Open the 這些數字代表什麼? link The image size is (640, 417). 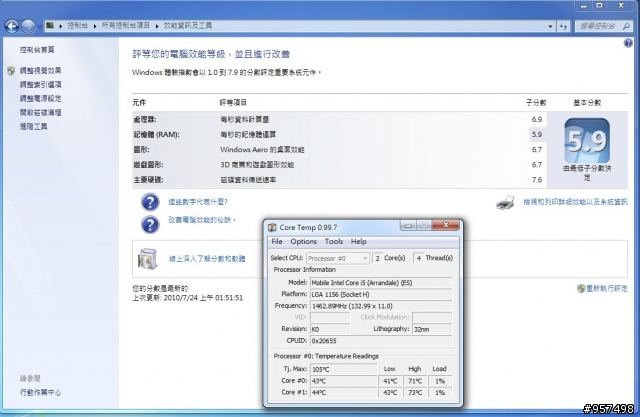(x=198, y=202)
